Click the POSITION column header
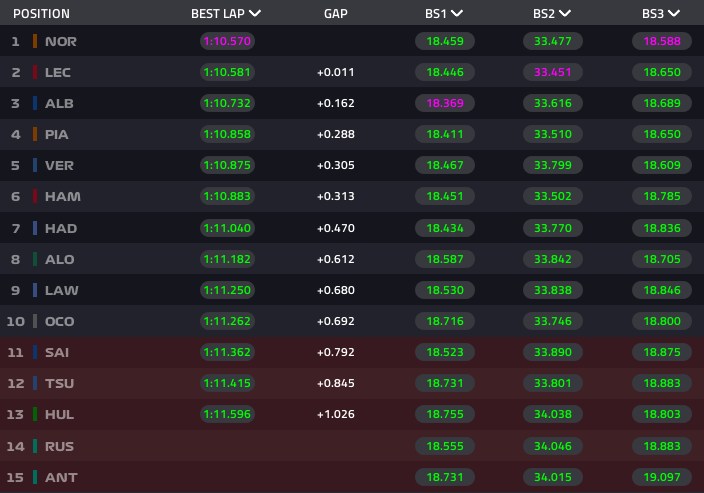This screenshot has height=493, width=704. [x=41, y=14]
